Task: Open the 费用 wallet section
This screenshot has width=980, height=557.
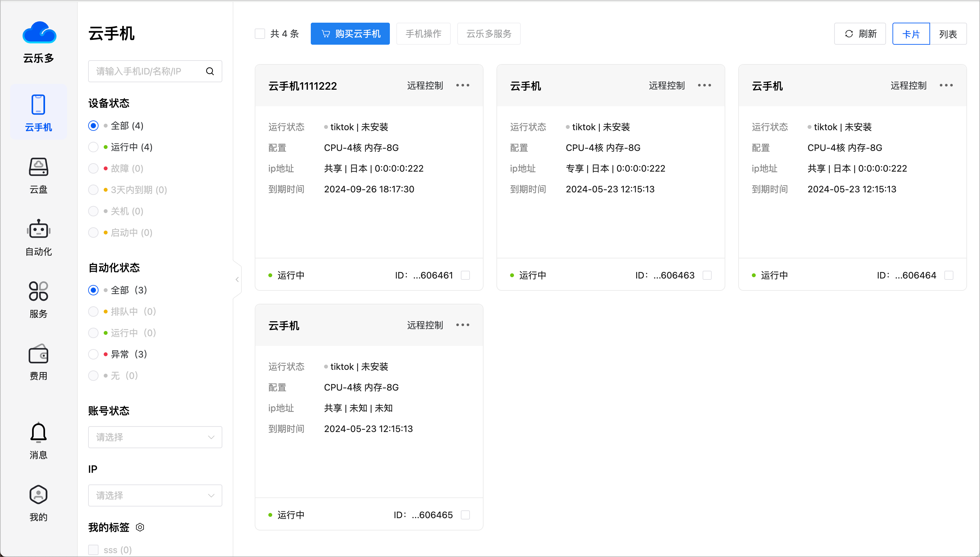Action: 38,362
